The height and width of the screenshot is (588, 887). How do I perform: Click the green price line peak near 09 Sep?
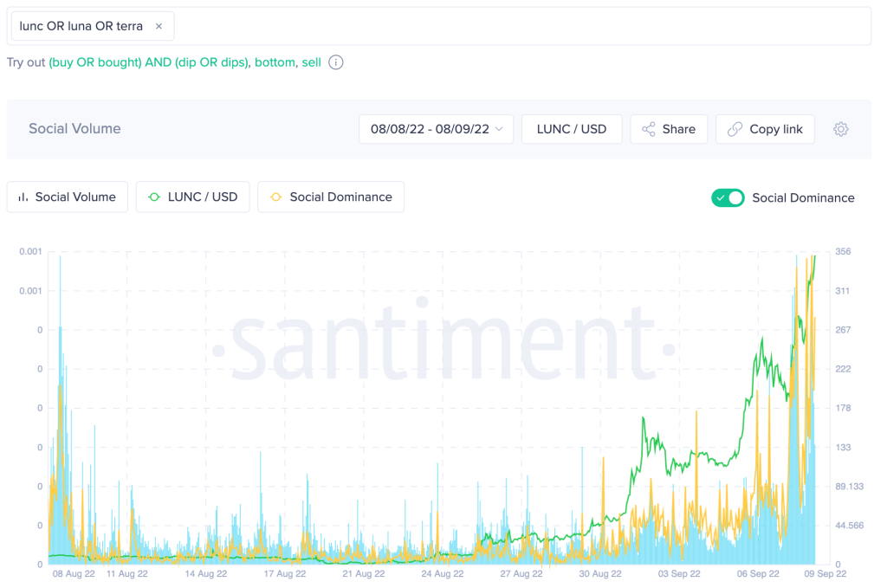tap(813, 258)
